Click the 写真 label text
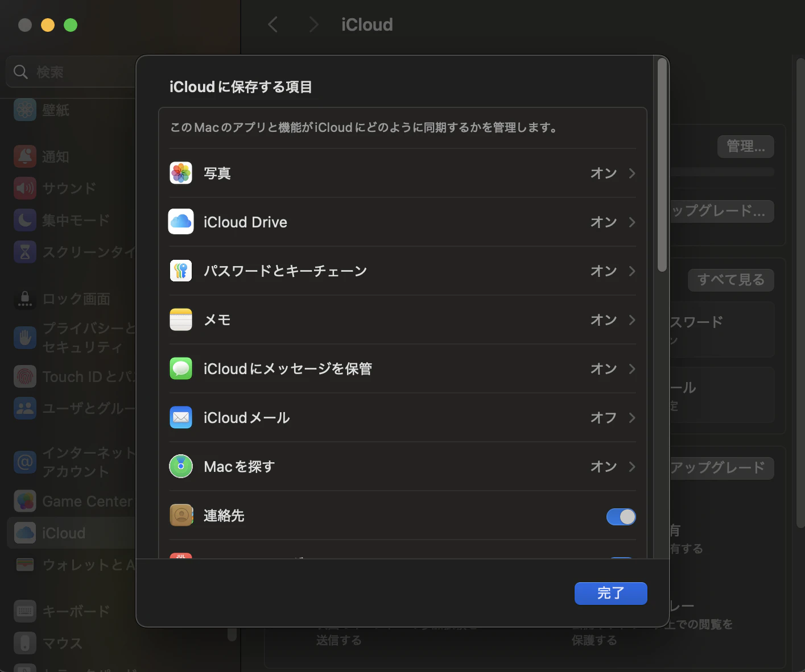 click(217, 173)
